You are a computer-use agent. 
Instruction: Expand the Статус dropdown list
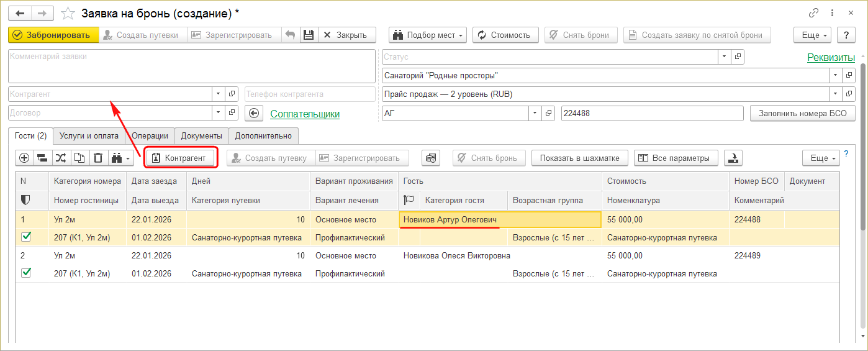tap(724, 57)
